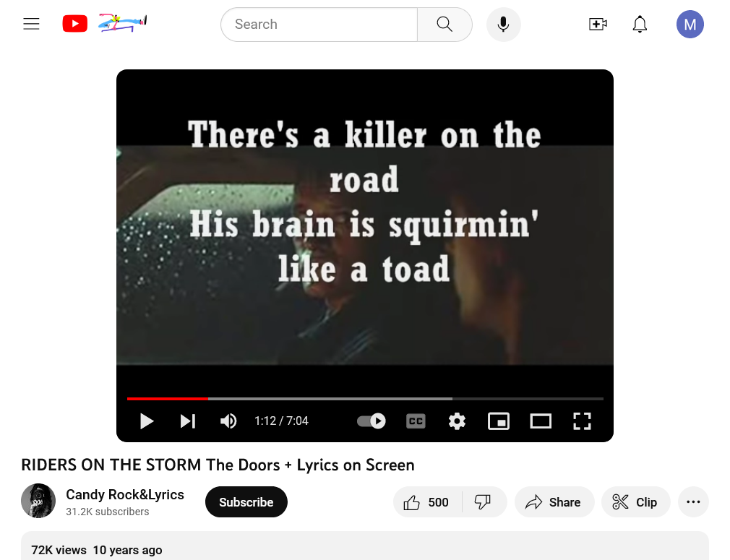The height and width of the screenshot is (560, 730).
Task: Enter fullscreen mode
Action: (x=582, y=421)
